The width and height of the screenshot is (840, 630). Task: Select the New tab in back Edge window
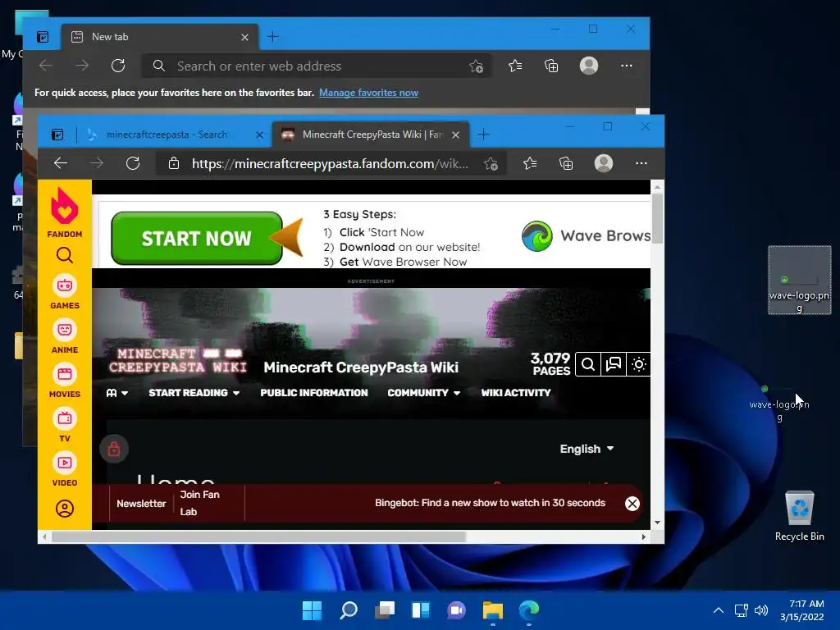coord(160,37)
